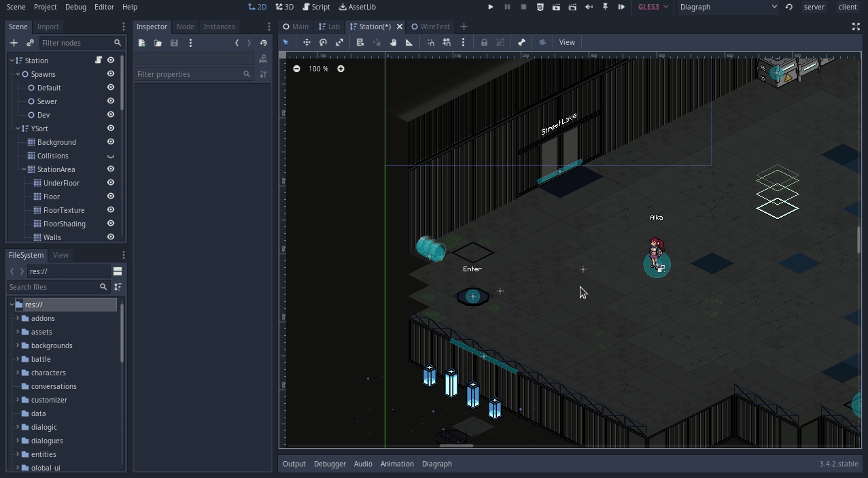This screenshot has height=478, width=868.
Task: Instance a child scene via link icon
Action: 30,43
